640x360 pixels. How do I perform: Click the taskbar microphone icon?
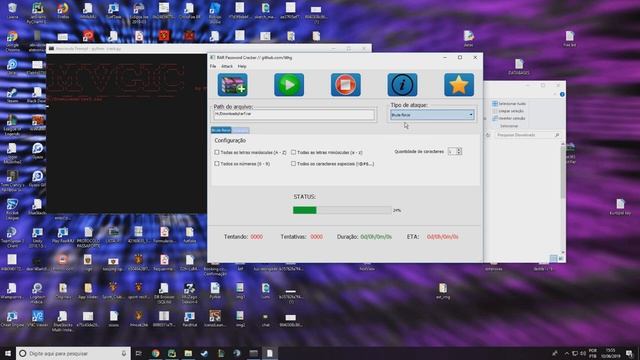124,353
